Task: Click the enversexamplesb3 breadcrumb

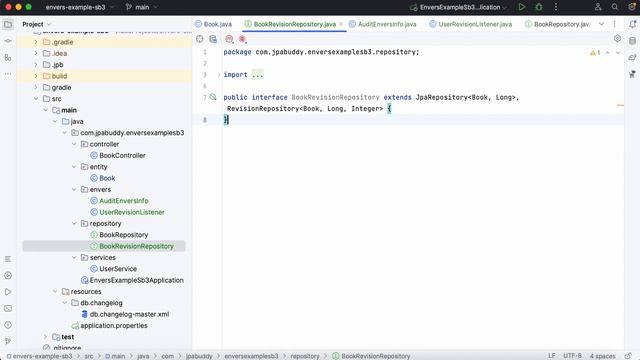Action: pyautogui.click(x=251, y=356)
